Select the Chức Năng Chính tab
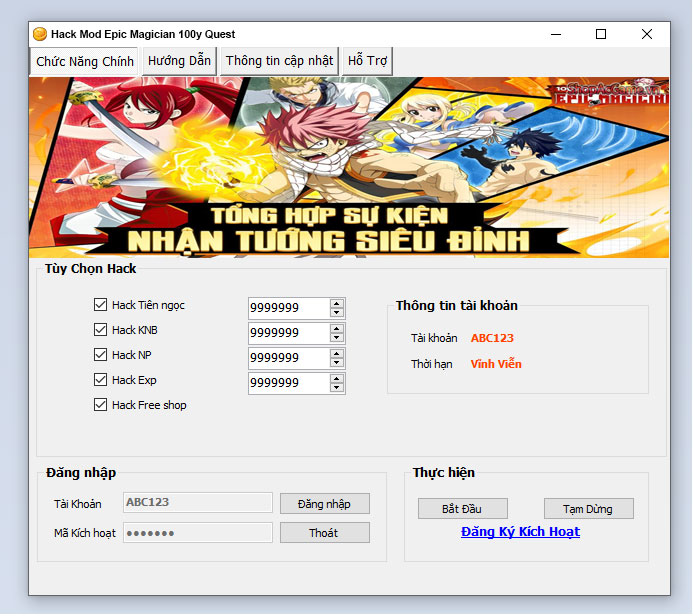Image resolution: width=693 pixels, height=616 pixels. coord(85,61)
